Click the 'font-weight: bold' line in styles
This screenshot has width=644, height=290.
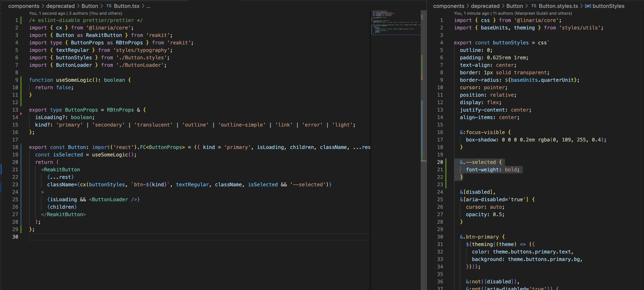coord(492,170)
